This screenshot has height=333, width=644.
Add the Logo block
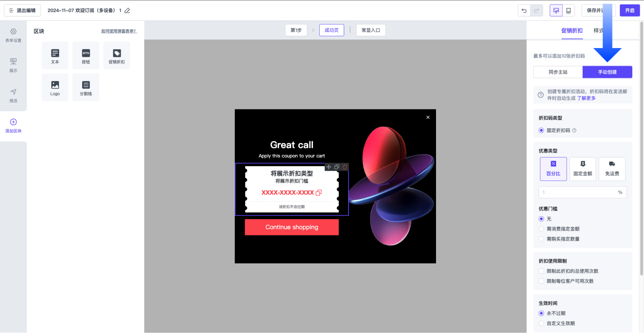click(55, 87)
